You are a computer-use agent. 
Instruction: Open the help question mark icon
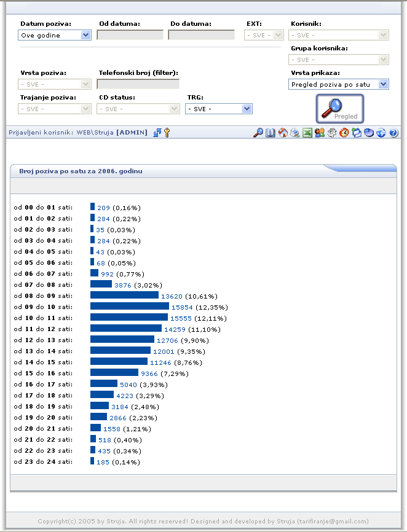point(393,133)
